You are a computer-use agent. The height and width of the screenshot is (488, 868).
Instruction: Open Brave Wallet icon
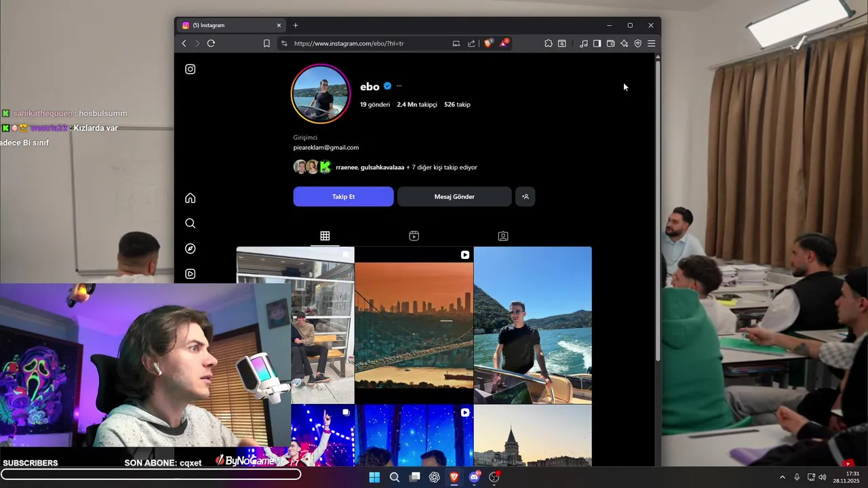[x=610, y=43]
